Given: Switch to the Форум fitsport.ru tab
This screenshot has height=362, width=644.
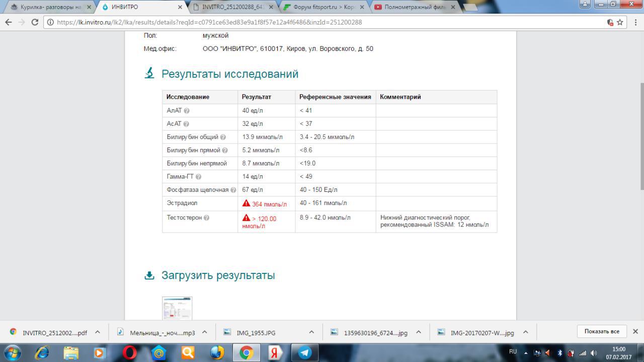Looking at the screenshot, I should (x=325, y=7).
